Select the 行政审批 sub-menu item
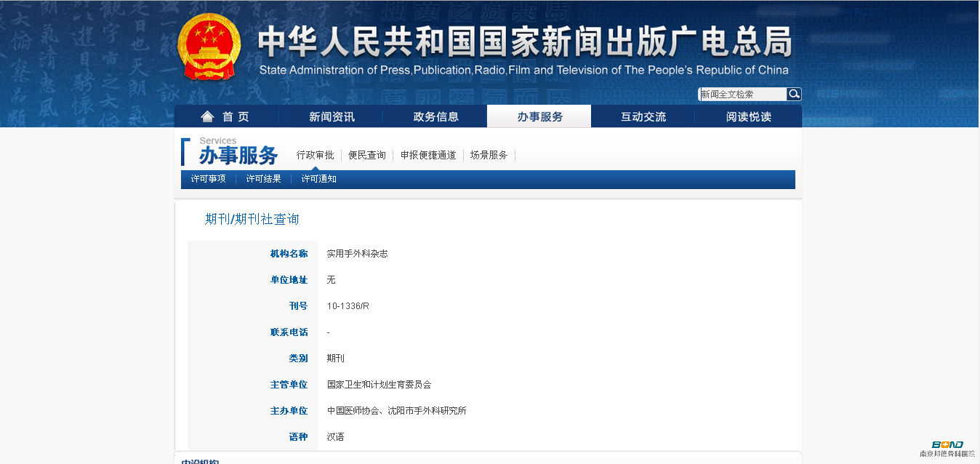 coord(316,155)
